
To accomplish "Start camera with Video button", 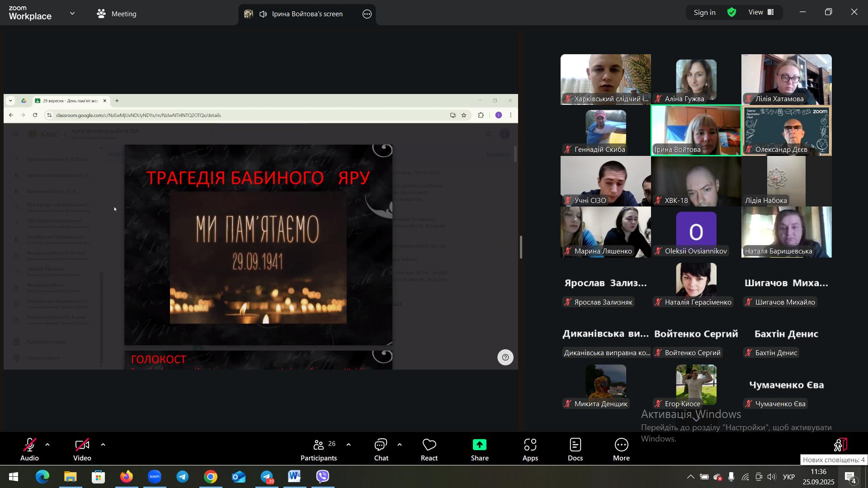I will tap(82, 450).
